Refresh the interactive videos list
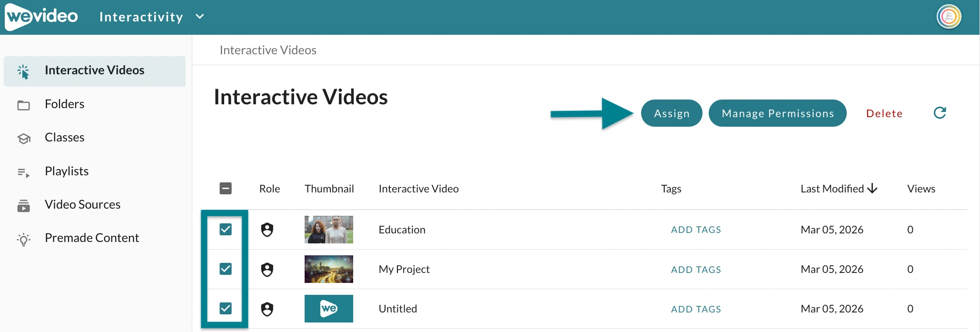This screenshot has height=332, width=980. click(x=940, y=113)
